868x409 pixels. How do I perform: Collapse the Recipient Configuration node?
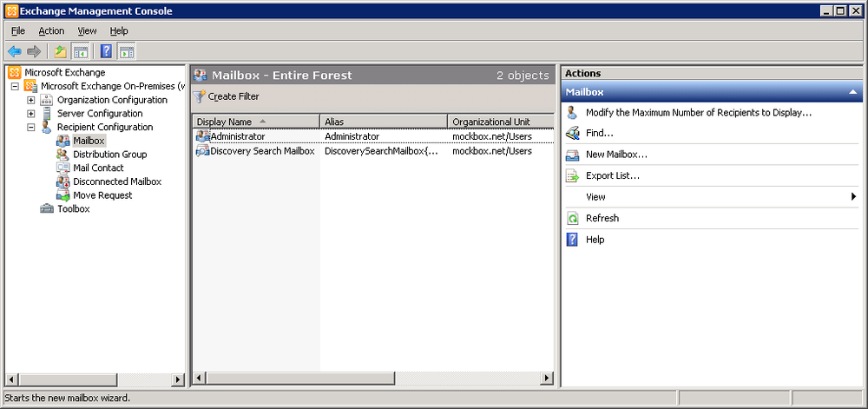pos(31,128)
